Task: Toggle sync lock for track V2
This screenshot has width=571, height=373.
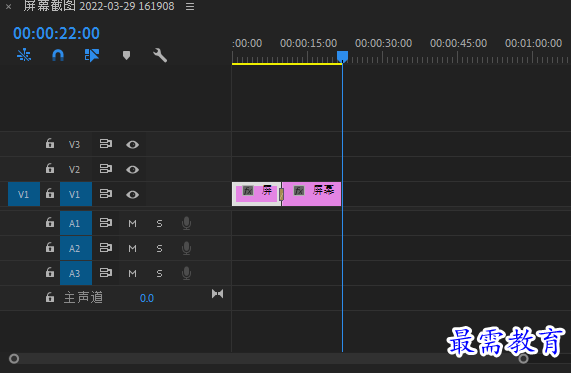Action: tap(106, 169)
